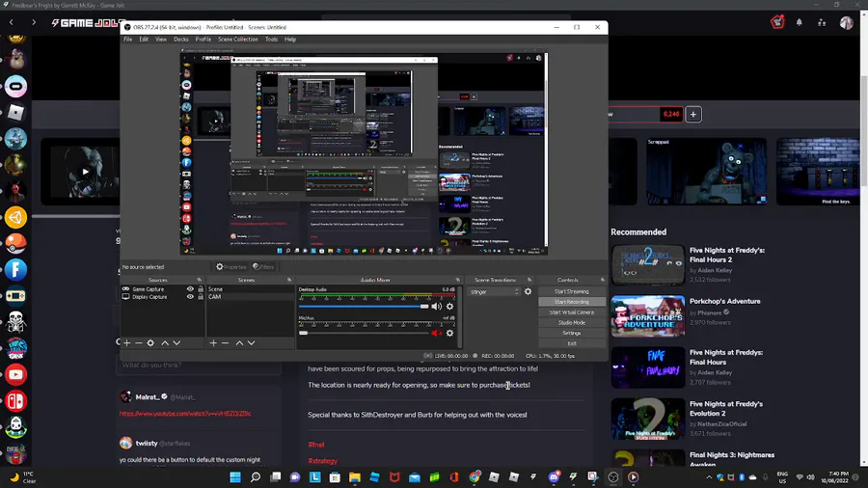The image size is (868, 488).
Task: Open the Stinger transition dropdown
Action: (x=495, y=291)
